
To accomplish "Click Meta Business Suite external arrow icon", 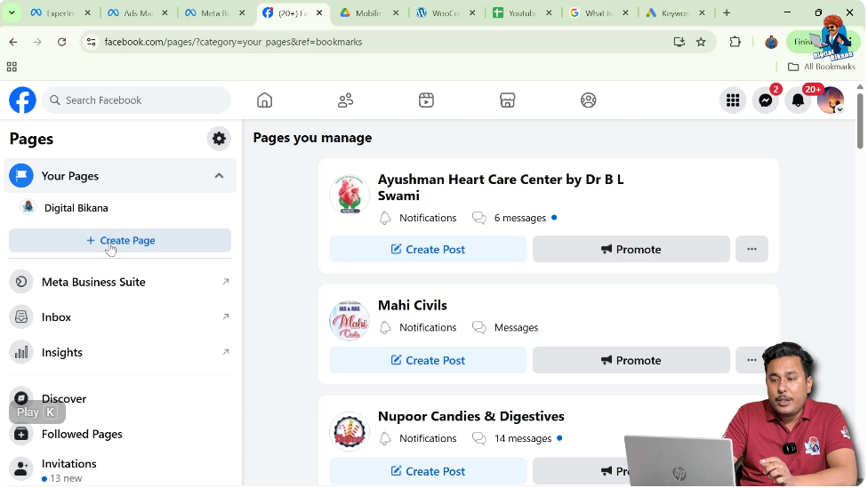I will [x=226, y=282].
